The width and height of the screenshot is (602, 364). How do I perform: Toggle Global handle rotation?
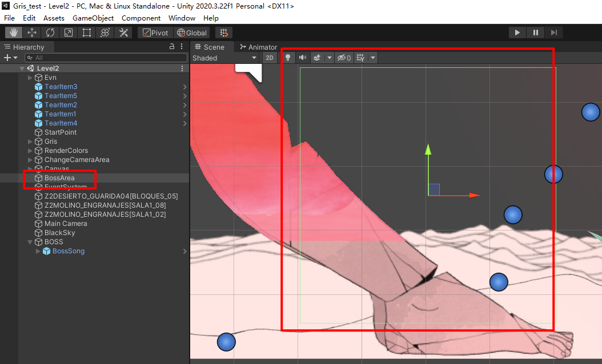191,33
